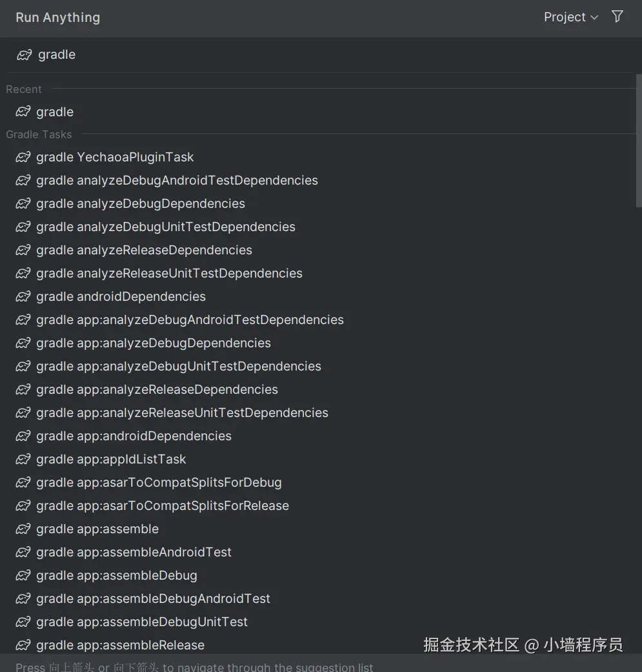The image size is (642, 672).
Task: Select gradle app:assembleAndroidTest task
Action: (x=134, y=552)
